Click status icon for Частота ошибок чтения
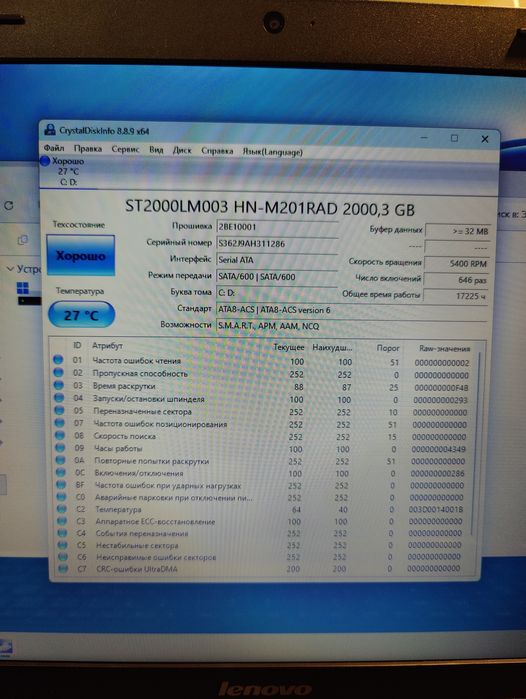The height and width of the screenshot is (699, 526). tap(58, 359)
